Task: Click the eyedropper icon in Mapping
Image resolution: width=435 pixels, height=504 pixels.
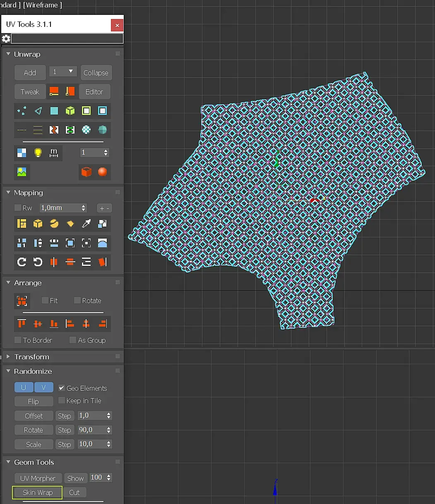Action: (87, 224)
